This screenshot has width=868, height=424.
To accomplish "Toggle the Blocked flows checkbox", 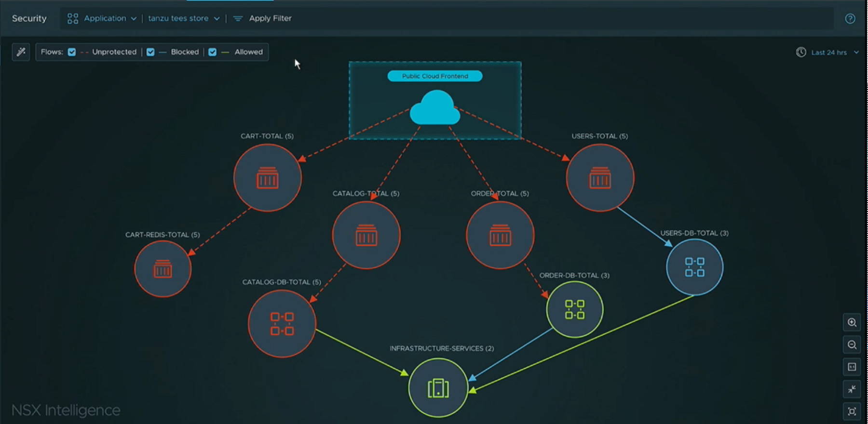I will coord(150,52).
